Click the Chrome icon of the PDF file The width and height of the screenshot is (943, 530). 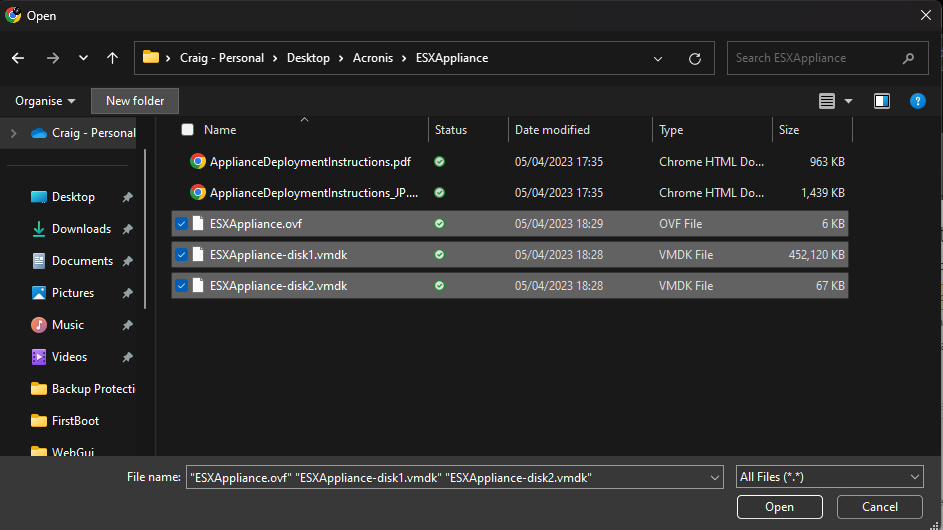pyautogui.click(x=198, y=161)
